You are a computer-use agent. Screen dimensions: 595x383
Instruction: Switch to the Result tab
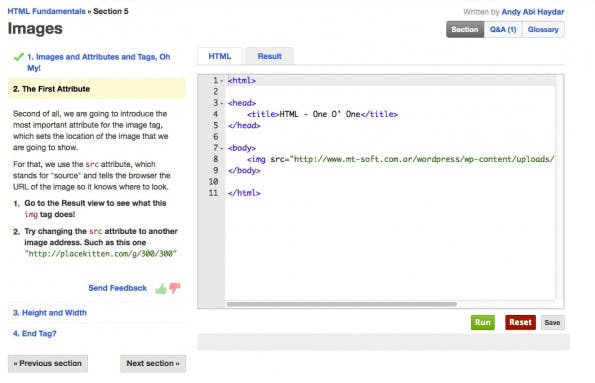(269, 56)
